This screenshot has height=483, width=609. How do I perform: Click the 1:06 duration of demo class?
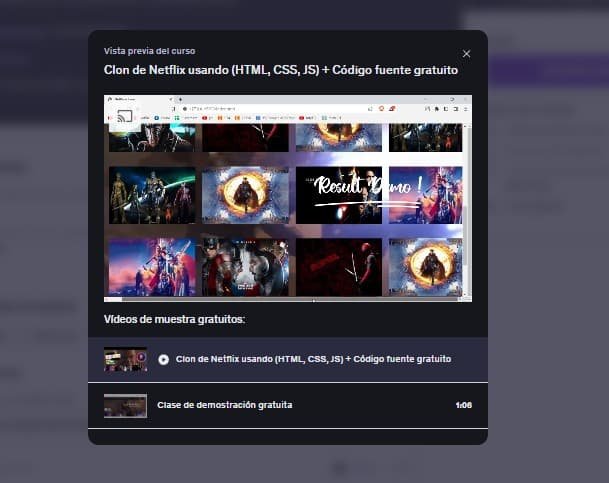pyautogui.click(x=464, y=405)
